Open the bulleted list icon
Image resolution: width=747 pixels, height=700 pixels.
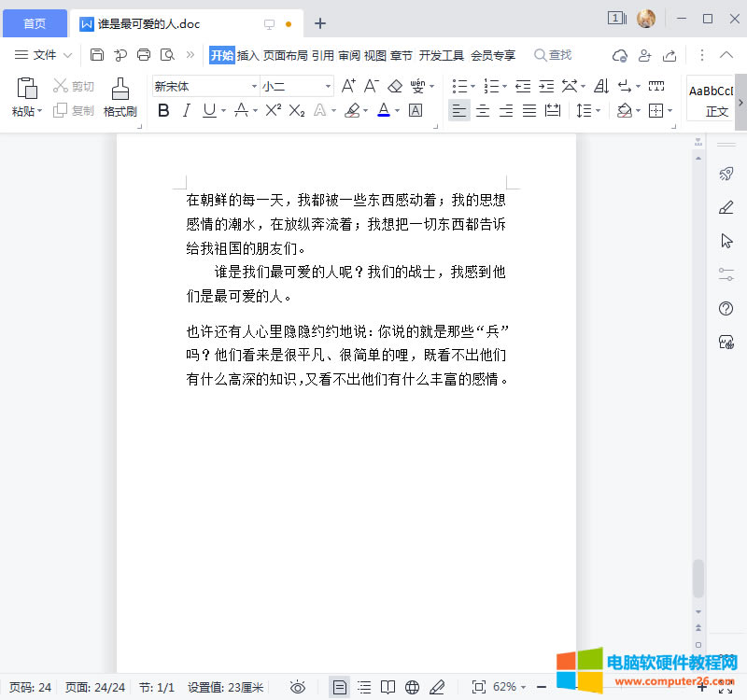click(x=460, y=85)
